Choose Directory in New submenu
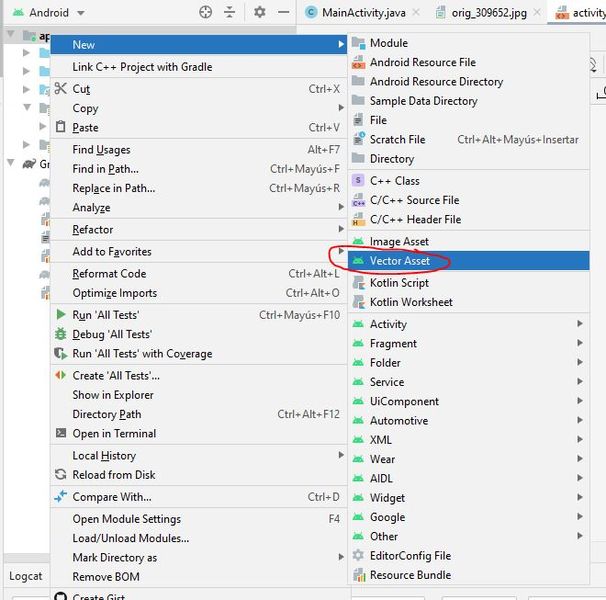Screen dimensions: 606x600 click(x=469, y=159)
